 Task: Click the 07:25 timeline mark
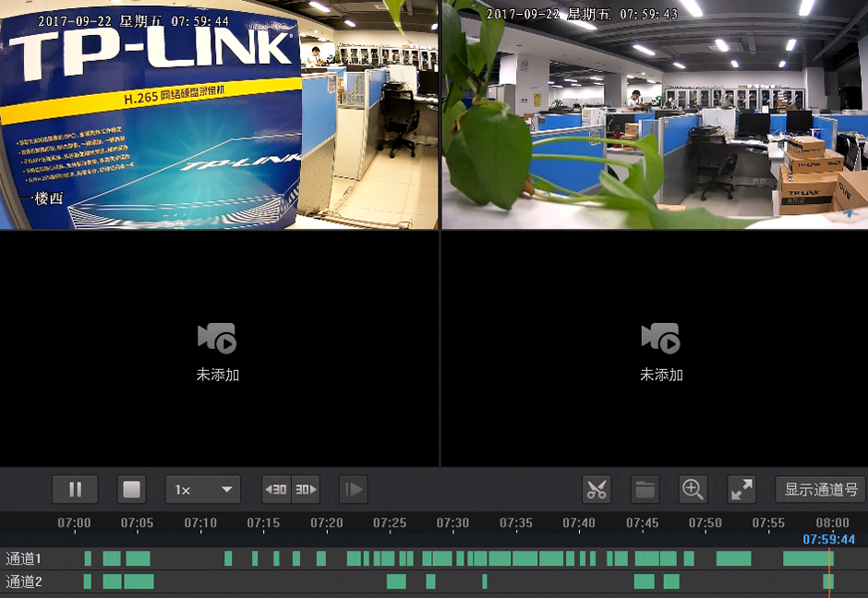point(390,522)
